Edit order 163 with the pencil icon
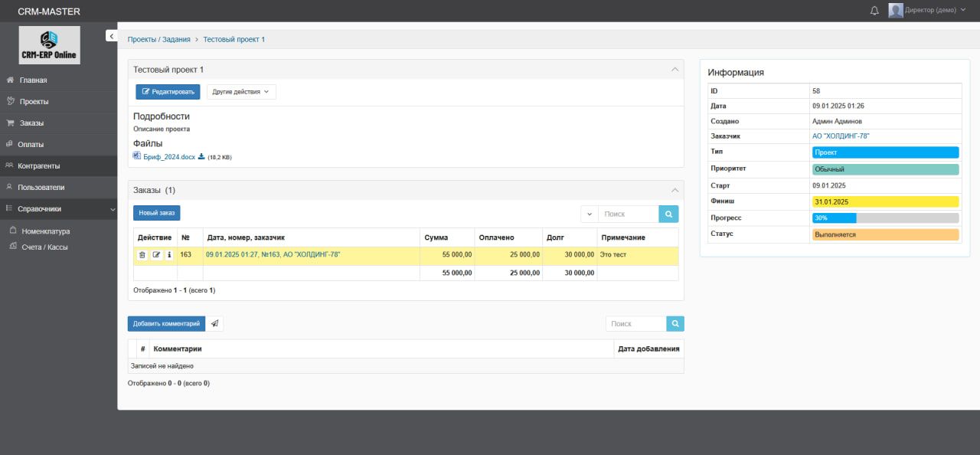980x455 pixels. point(156,254)
